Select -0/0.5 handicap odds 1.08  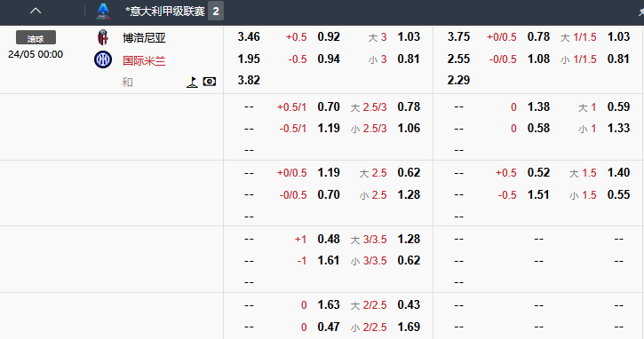pos(538,59)
